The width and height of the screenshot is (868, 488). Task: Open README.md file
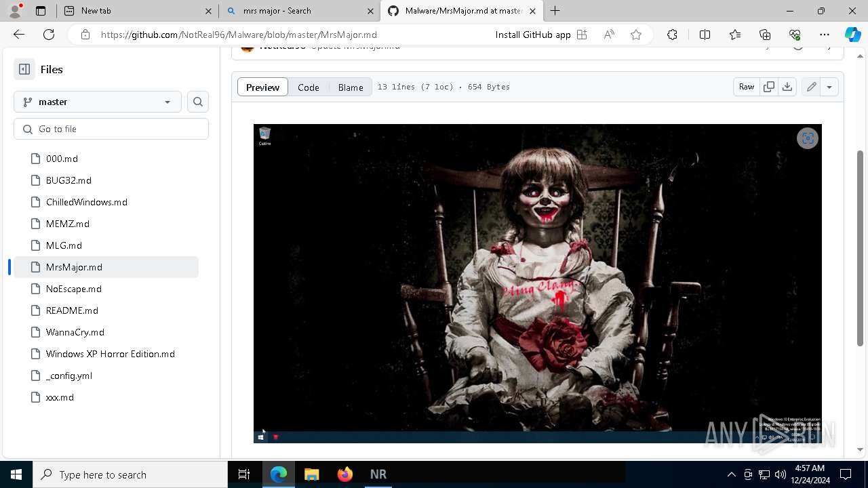click(x=106, y=310)
